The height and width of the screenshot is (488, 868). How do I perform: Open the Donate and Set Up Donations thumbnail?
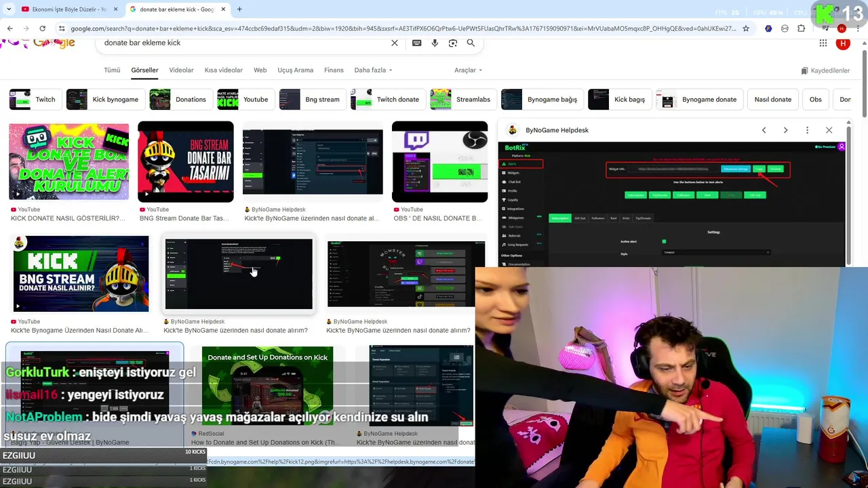pos(267,386)
